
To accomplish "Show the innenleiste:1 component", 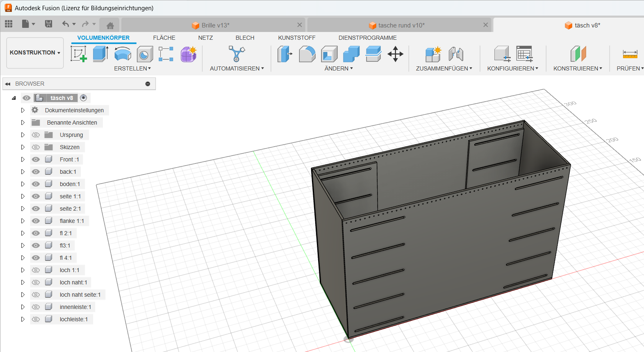I will (x=36, y=307).
